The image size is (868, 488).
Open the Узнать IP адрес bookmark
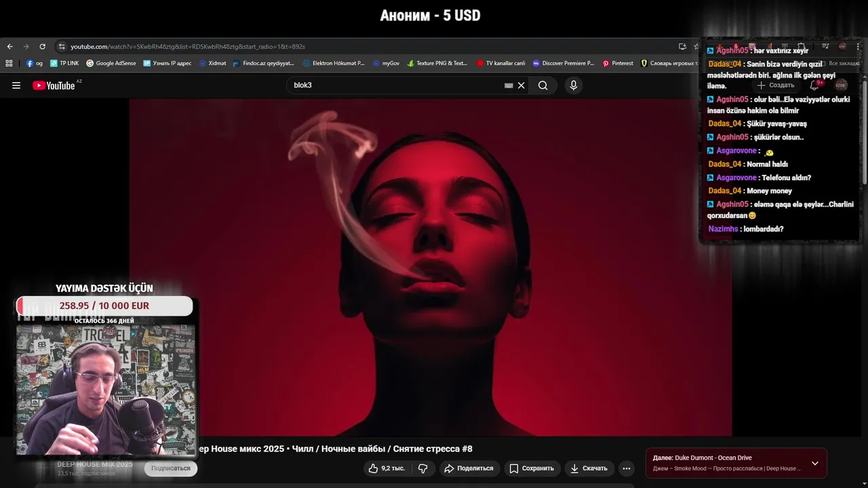click(167, 63)
